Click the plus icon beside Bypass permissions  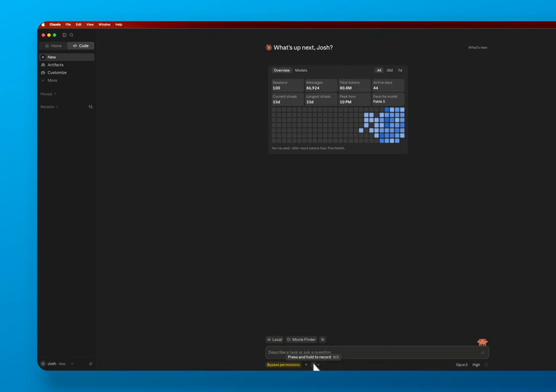click(306, 365)
